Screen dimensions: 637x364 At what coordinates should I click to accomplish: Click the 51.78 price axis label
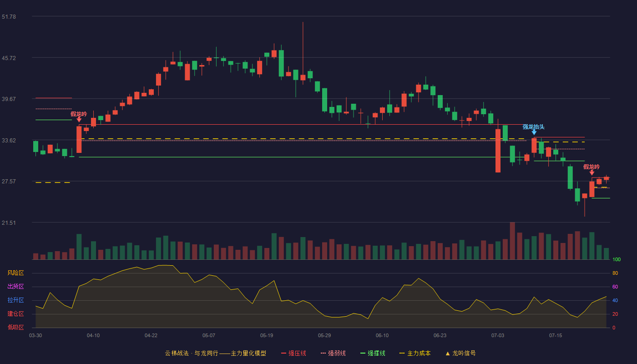click(9, 17)
